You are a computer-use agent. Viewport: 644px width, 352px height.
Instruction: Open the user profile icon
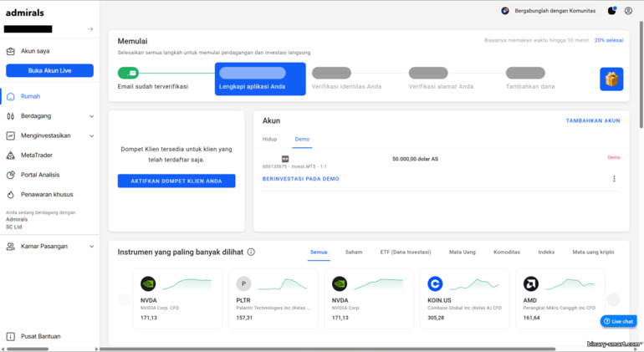[628, 11]
